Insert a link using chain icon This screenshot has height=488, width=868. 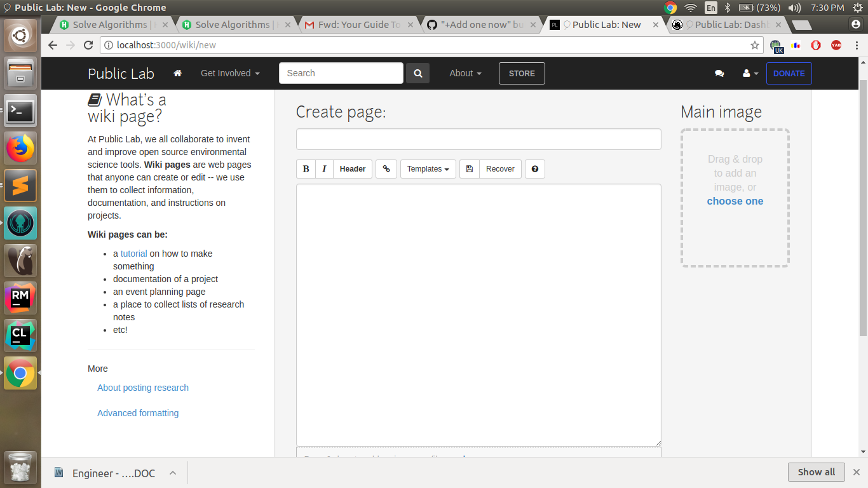[386, 169]
